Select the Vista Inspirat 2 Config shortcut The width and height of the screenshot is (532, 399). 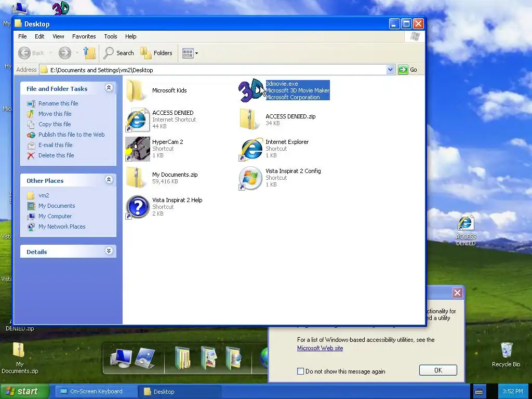(x=280, y=178)
